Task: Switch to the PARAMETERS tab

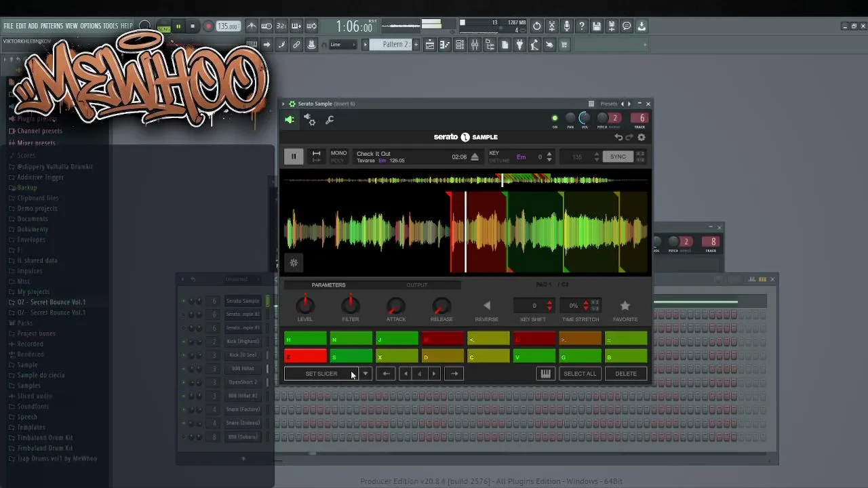Action: click(x=328, y=285)
